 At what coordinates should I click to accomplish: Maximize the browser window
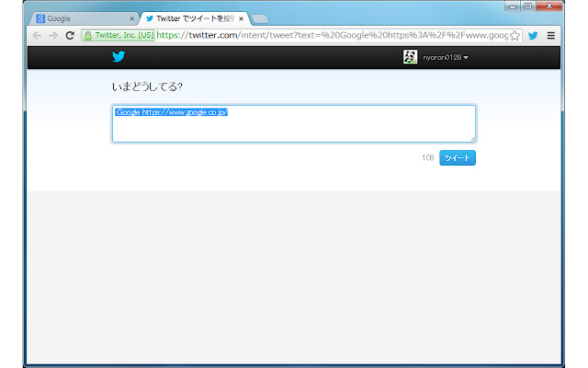pos(528,6)
